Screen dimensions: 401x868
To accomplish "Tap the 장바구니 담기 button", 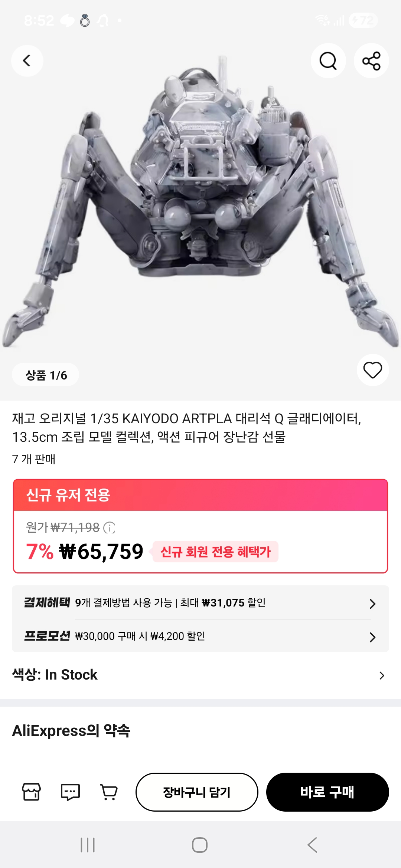I will (x=197, y=792).
